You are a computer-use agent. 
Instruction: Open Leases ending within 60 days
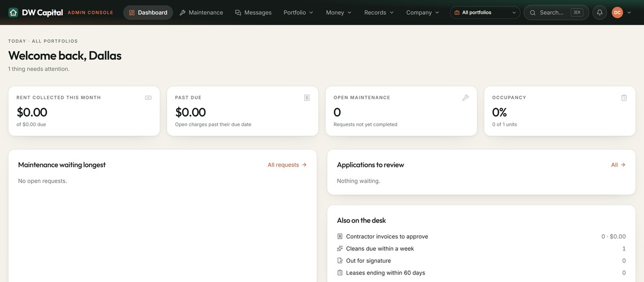coord(481,273)
